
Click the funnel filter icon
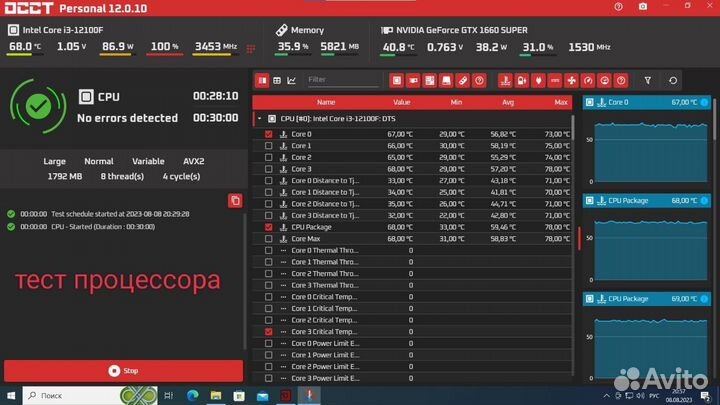tap(647, 80)
